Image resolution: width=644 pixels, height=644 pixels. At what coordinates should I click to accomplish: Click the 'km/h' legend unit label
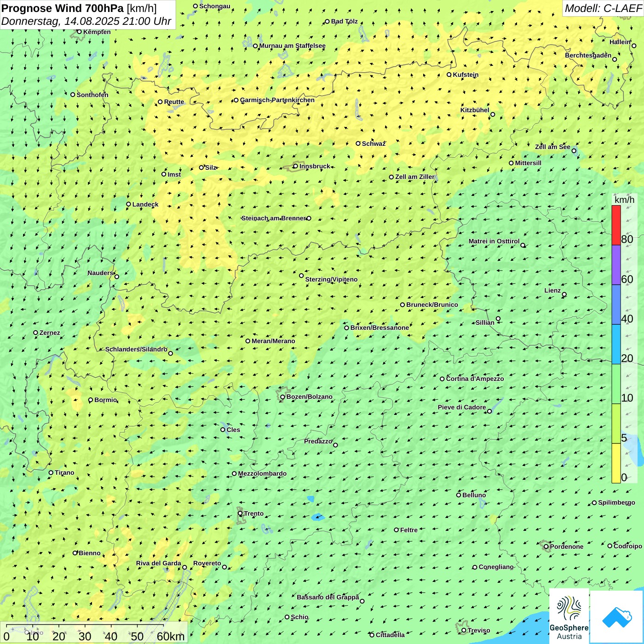pos(624,200)
